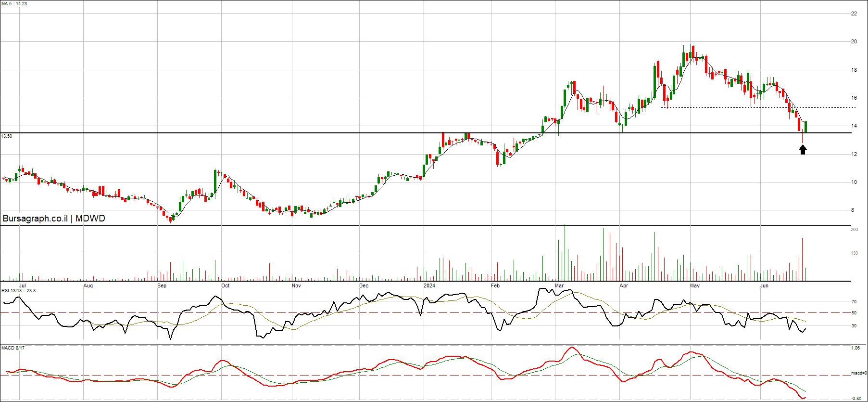Click the Mar month marker
Viewport: 868px width, 402px height.
point(559,285)
